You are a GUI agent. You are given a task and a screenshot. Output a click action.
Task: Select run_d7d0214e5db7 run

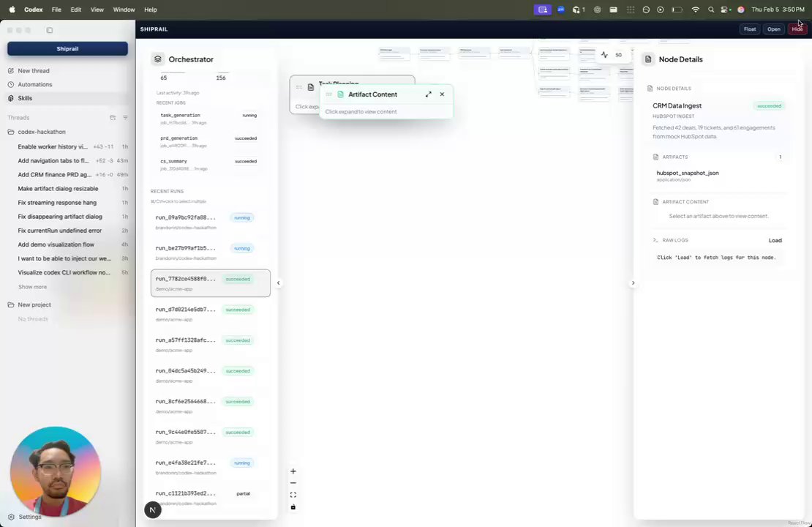click(x=210, y=313)
